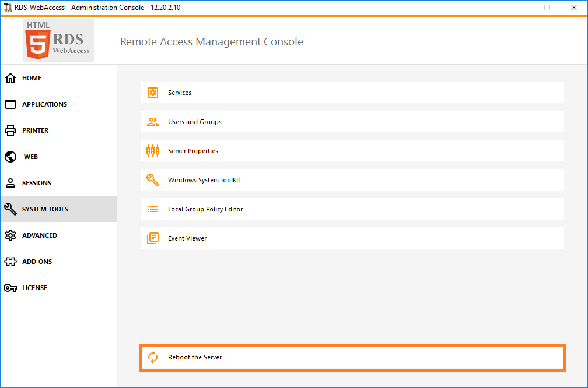Click the Local Group Policy Editor list icon
This screenshot has width=588, height=388.
click(153, 209)
